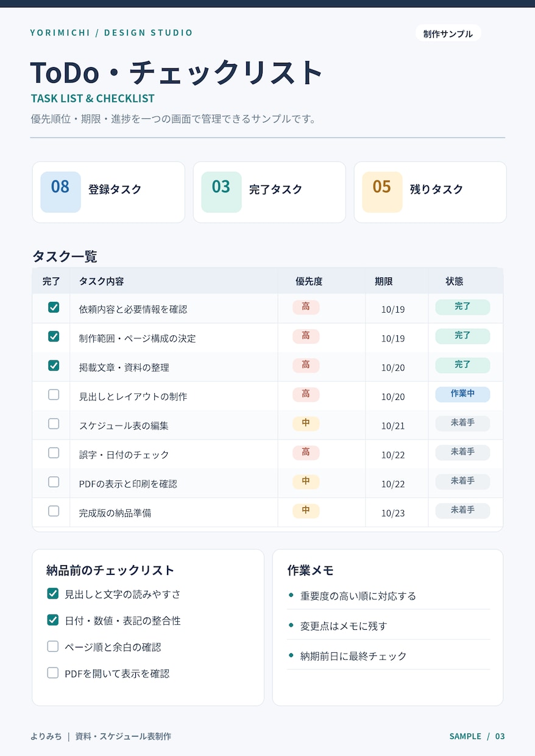Click the ToDo・チェックリスト title
The width and height of the screenshot is (535, 756).
click(x=177, y=73)
